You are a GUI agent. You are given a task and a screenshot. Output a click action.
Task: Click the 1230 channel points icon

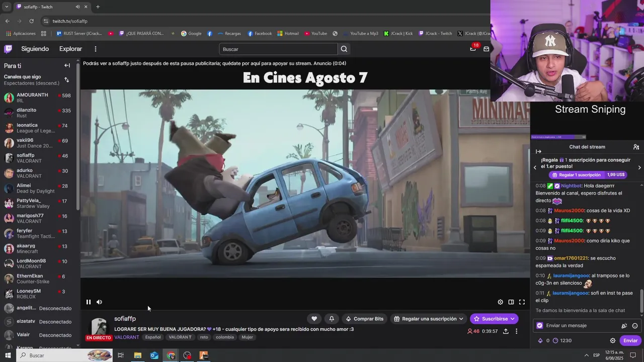(x=555, y=340)
